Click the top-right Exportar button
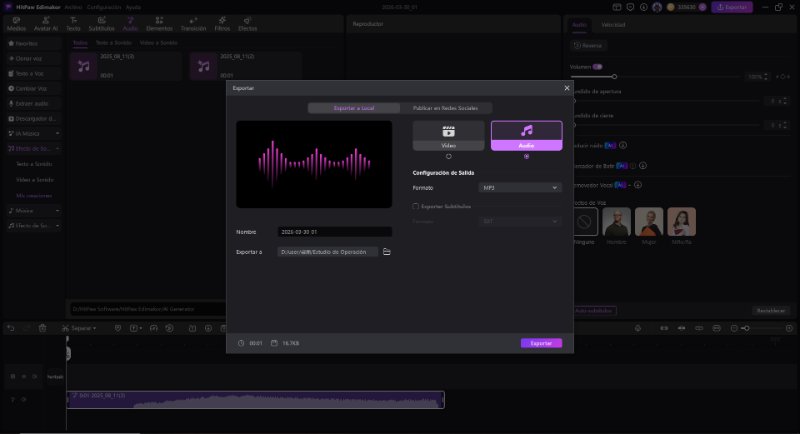Viewport: 800px width, 434px height. (x=732, y=7)
